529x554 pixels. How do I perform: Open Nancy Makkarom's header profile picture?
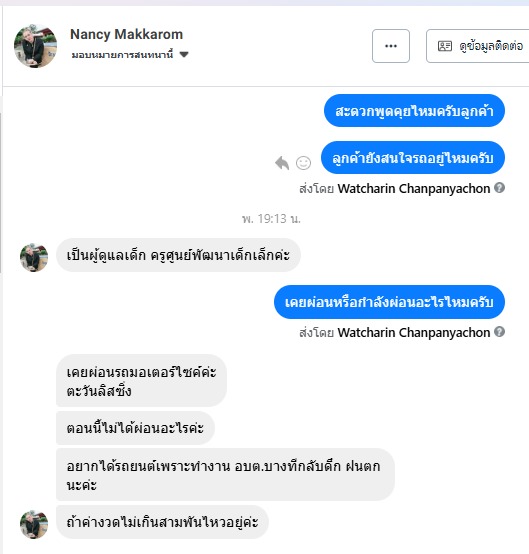35,46
